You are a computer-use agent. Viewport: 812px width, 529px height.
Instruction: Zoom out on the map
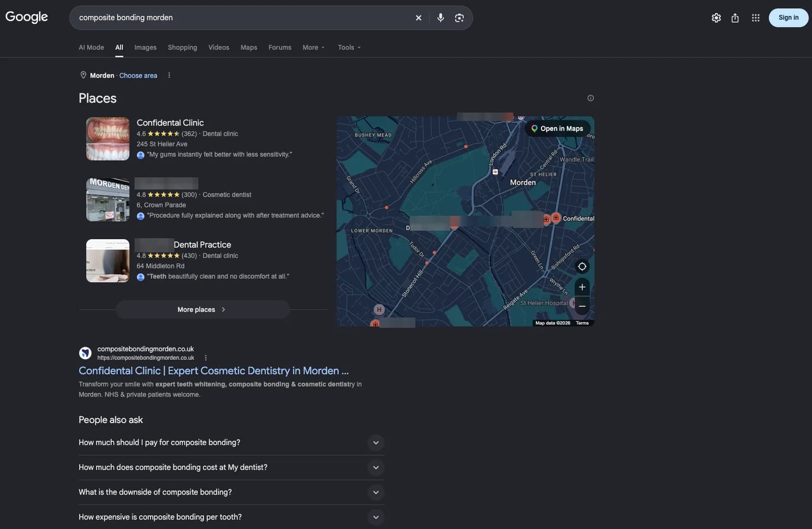point(582,306)
